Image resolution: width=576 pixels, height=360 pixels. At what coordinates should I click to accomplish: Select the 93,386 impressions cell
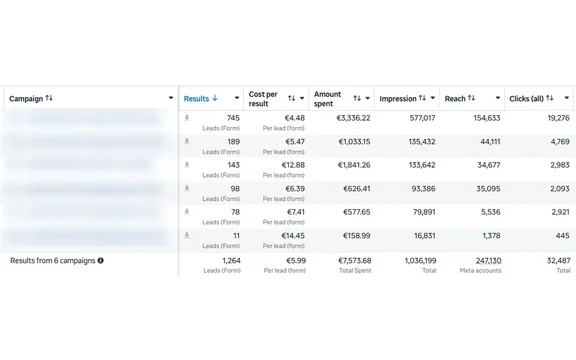(424, 188)
